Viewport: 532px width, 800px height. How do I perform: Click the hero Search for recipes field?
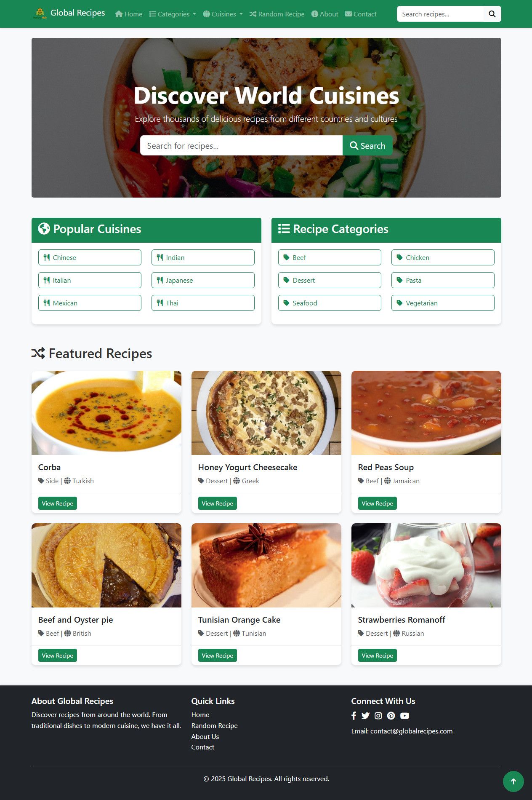tap(241, 145)
